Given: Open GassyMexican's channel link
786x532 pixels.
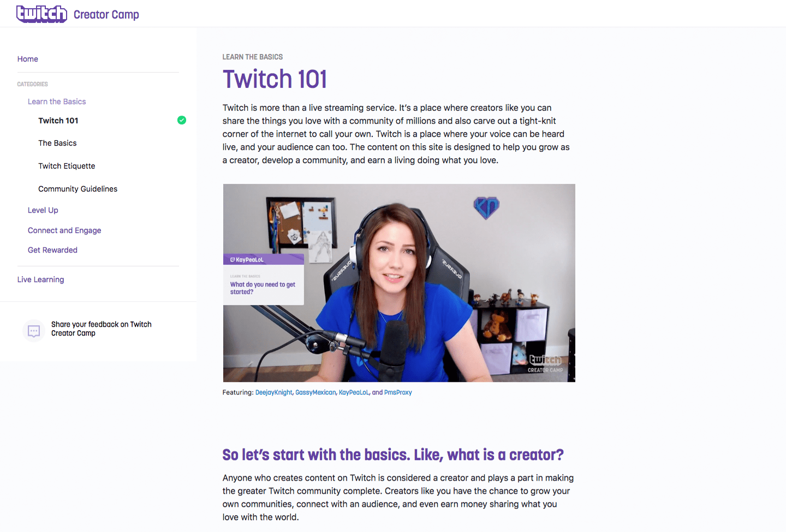Looking at the screenshot, I should click(x=315, y=392).
